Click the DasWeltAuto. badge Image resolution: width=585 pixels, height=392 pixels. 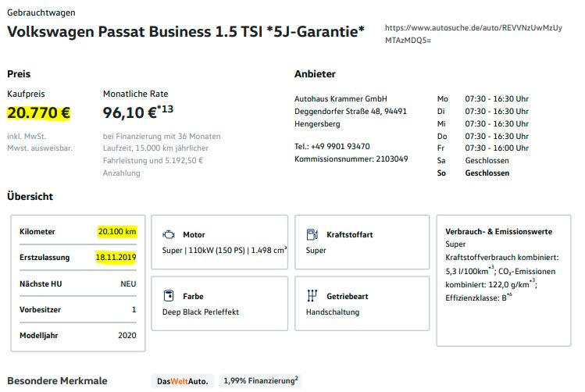pyautogui.click(x=183, y=381)
